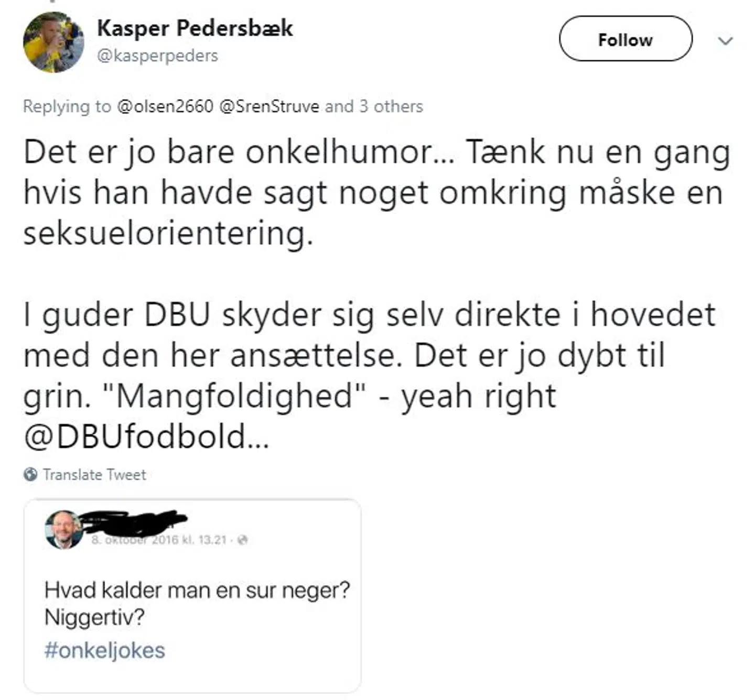Click the "Det er jo bare onkelhumor" paragraph
The height and width of the screenshot is (700, 755).
(376, 192)
